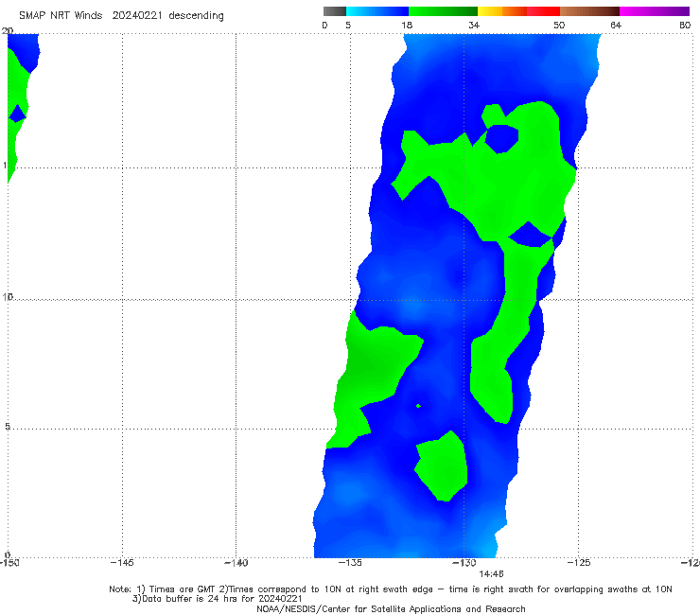Click the 'Data buffer is 24 hrs' note
The image size is (700, 615).
click(x=217, y=599)
